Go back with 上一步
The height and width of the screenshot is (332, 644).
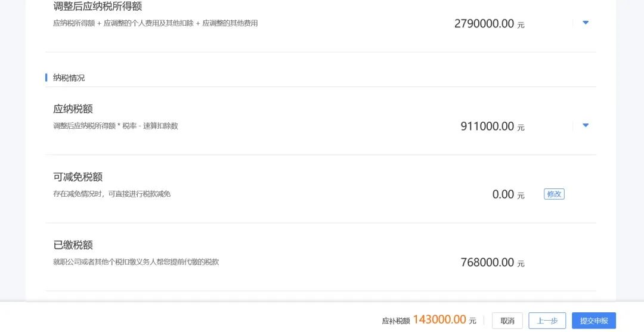[x=547, y=321]
